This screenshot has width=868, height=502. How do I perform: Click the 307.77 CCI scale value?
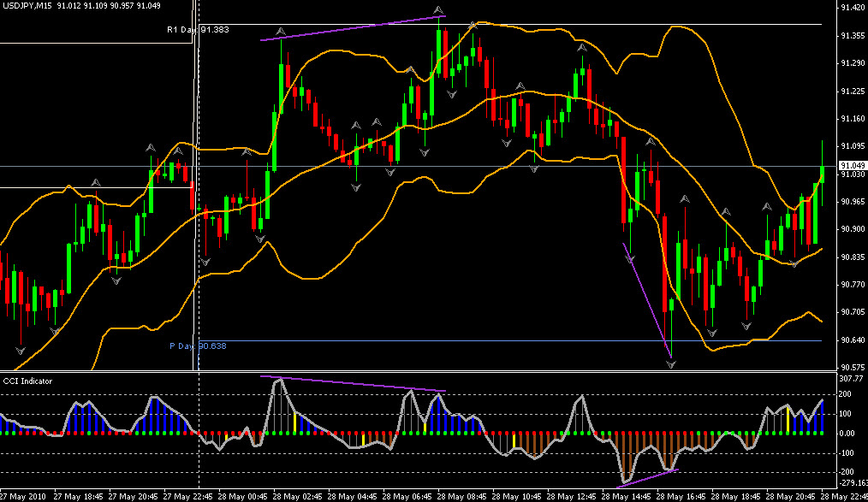pos(851,378)
